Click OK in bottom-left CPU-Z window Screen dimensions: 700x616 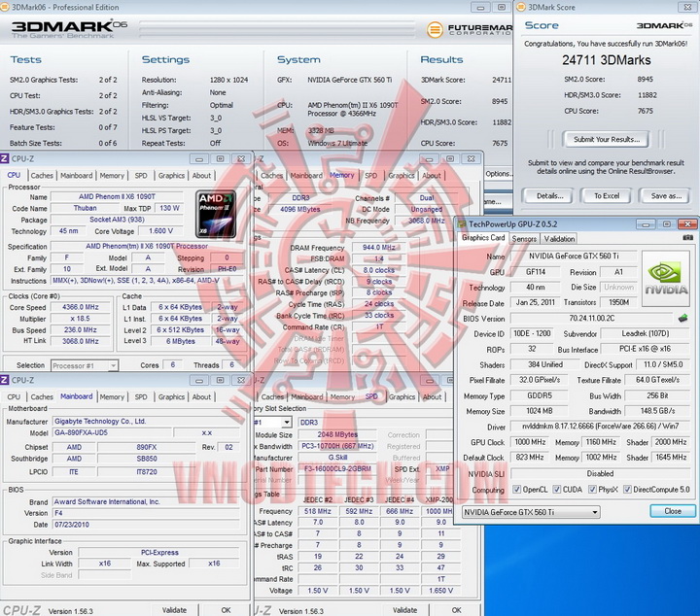point(226,610)
